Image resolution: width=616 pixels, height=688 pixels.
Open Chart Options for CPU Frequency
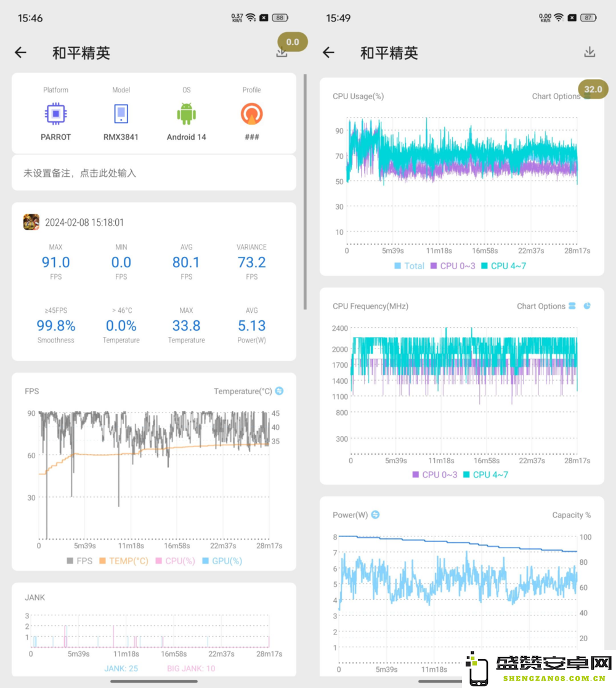(541, 306)
